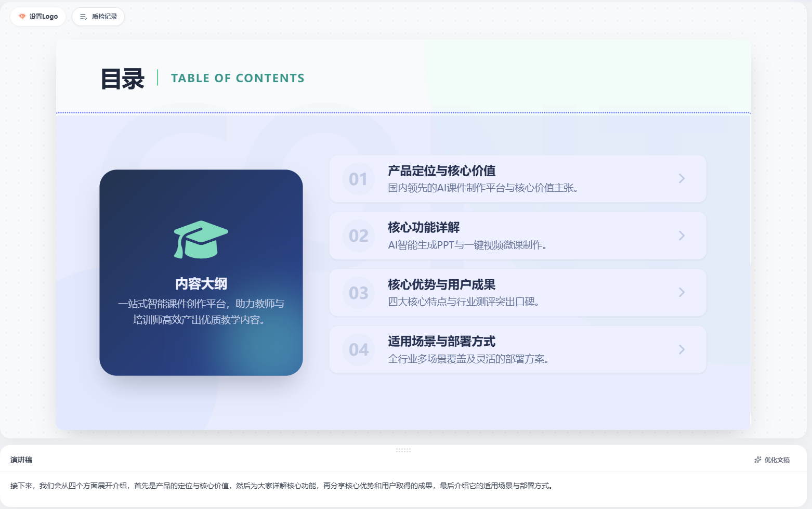Click the subtitle 四大核心特点与行业测评突出口碑
Viewport: 812px width, 509px height.
[464, 302]
